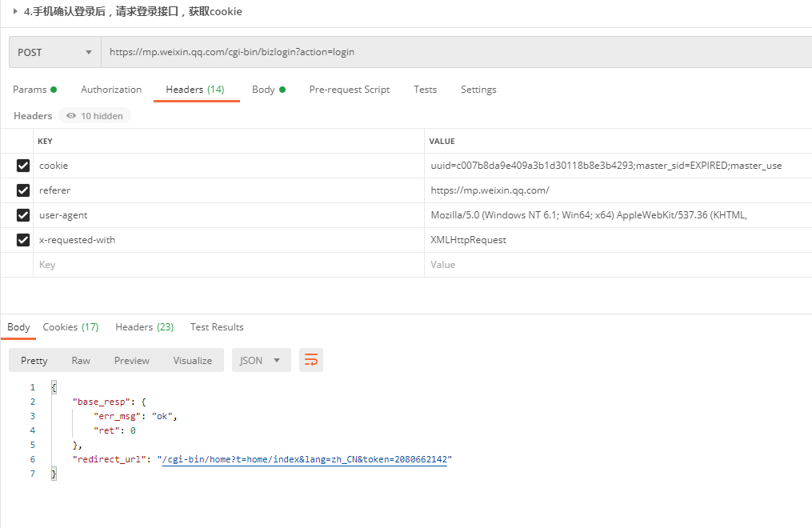
Task: Open the redirect_url link in response
Action: tap(305, 460)
